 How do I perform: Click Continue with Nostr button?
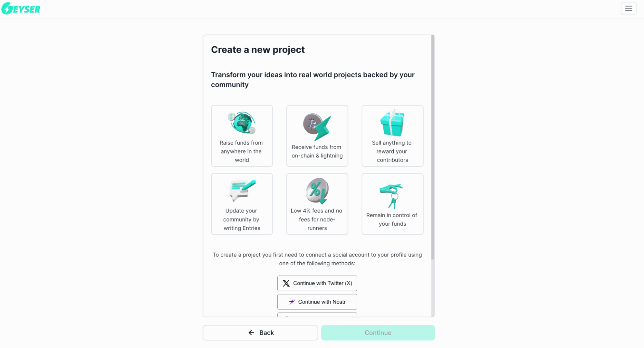click(317, 302)
